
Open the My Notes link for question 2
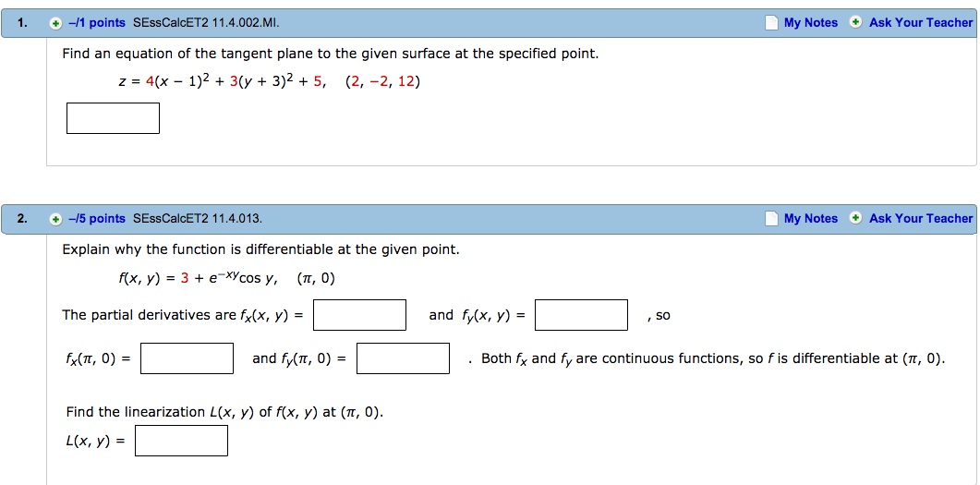point(811,218)
